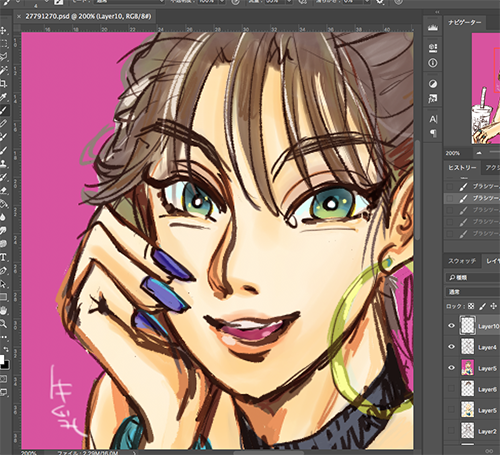The height and width of the screenshot is (455, 500).
Task: Click the Layer10 layer thumbnail
Action: (x=468, y=325)
